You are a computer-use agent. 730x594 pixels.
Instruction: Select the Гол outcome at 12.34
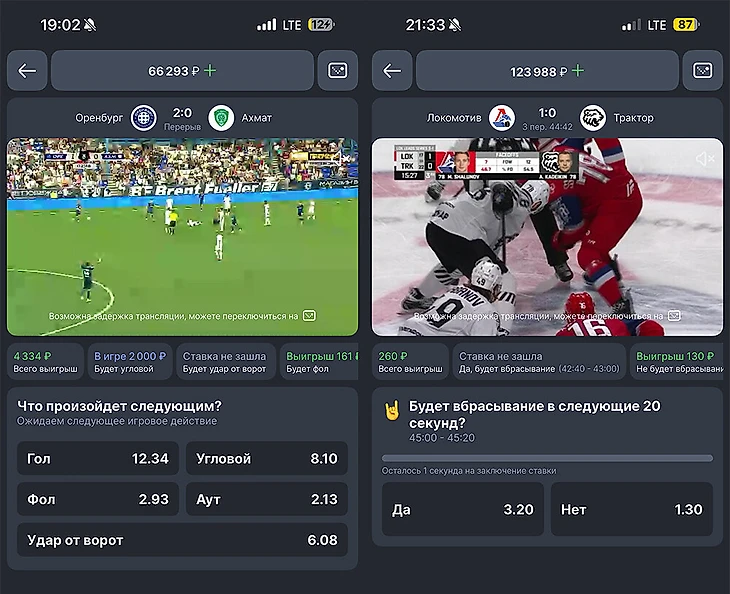click(98, 459)
